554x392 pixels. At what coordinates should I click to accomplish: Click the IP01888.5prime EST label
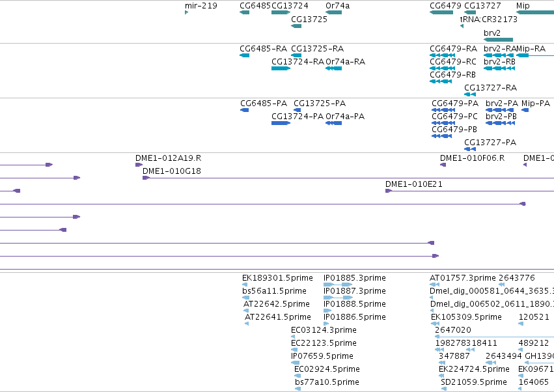(x=354, y=304)
